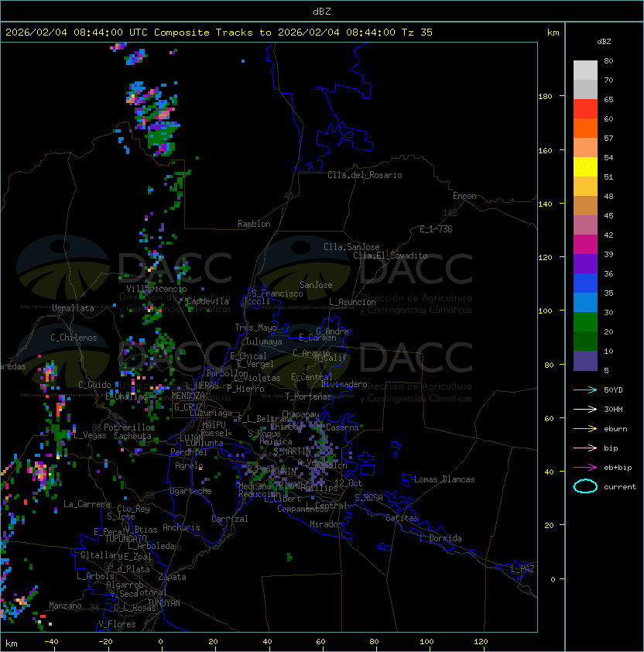Select the light gray 70–80 dBZ swatch
The width and height of the screenshot is (644, 652).
(x=585, y=70)
